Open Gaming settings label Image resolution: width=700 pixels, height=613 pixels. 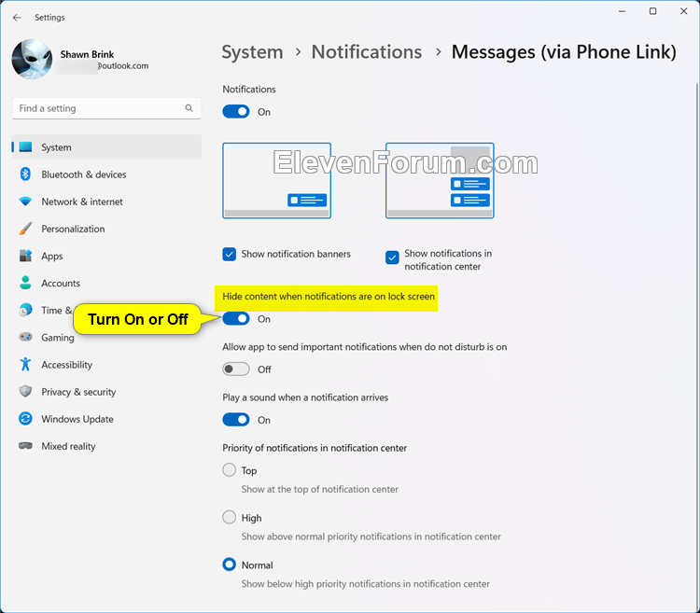pos(58,338)
